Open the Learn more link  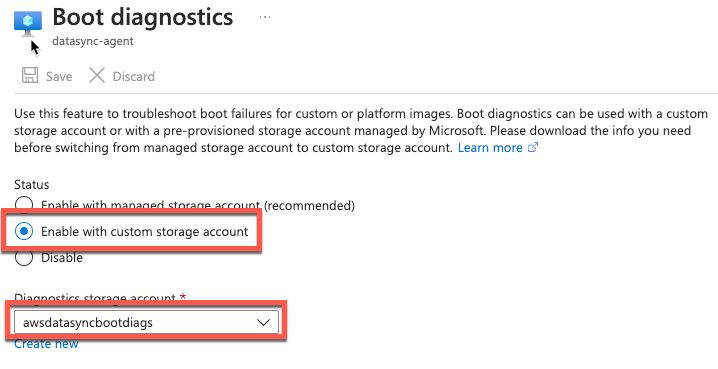490,148
